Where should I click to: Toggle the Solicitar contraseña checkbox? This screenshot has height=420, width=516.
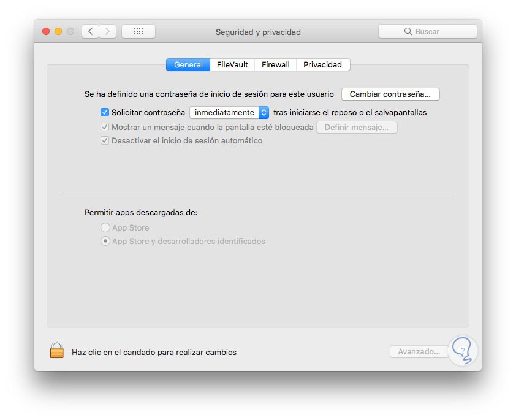coord(105,112)
